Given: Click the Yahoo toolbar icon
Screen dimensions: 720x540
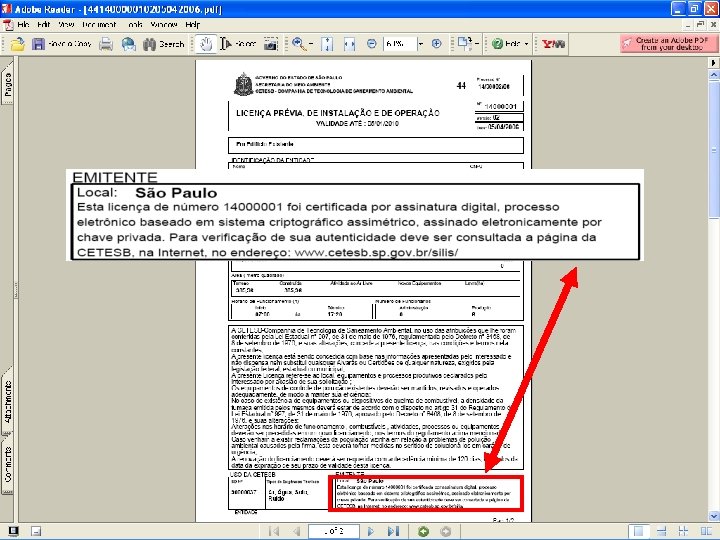Looking at the screenshot, I should tap(553, 44).
